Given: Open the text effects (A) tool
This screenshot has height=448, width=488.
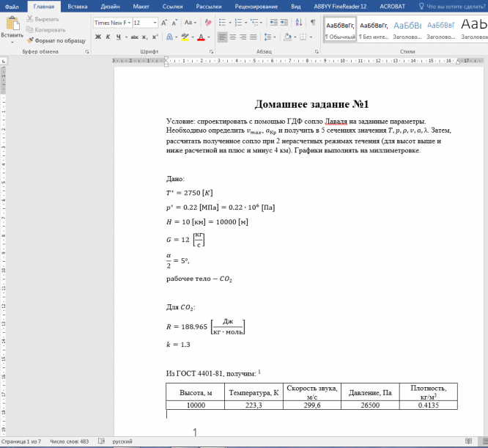Looking at the screenshot, I should click(x=169, y=37).
